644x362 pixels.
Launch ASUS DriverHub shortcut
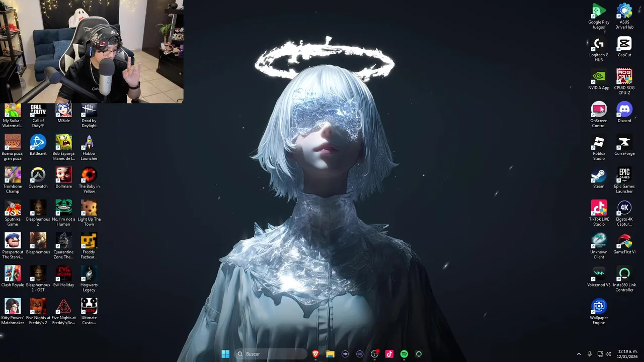[624, 17]
